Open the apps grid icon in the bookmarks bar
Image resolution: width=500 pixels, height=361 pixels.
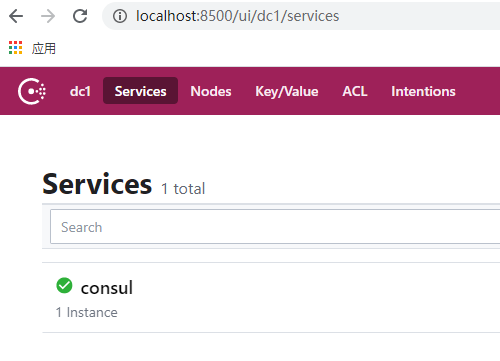coord(15,48)
